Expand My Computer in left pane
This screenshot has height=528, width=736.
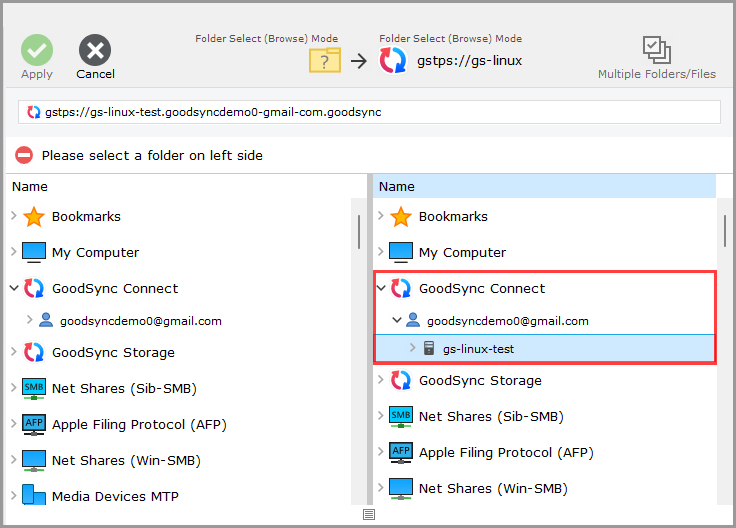click(14, 253)
